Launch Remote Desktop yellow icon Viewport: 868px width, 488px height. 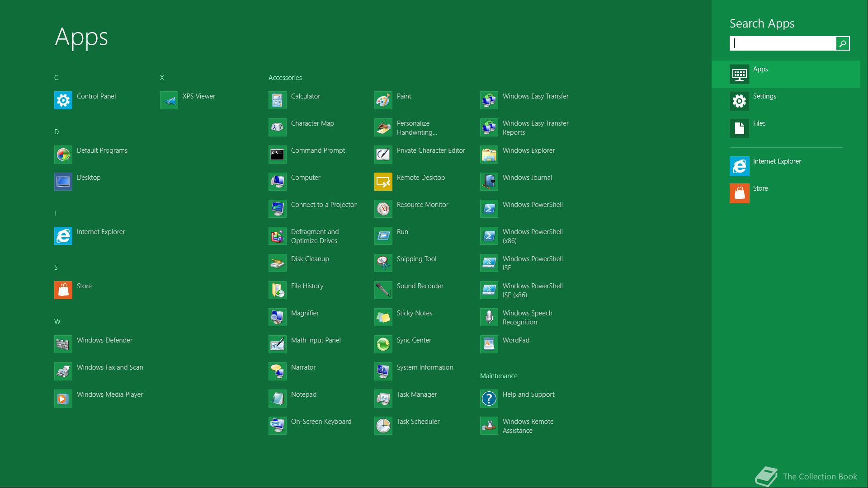(383, 182)
